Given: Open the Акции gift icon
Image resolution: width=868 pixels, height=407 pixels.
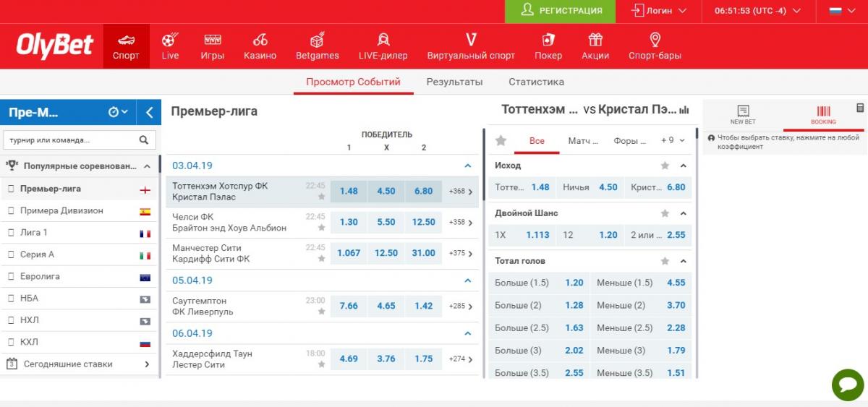Looking at the screenshot, I should [x=595, y=40].
